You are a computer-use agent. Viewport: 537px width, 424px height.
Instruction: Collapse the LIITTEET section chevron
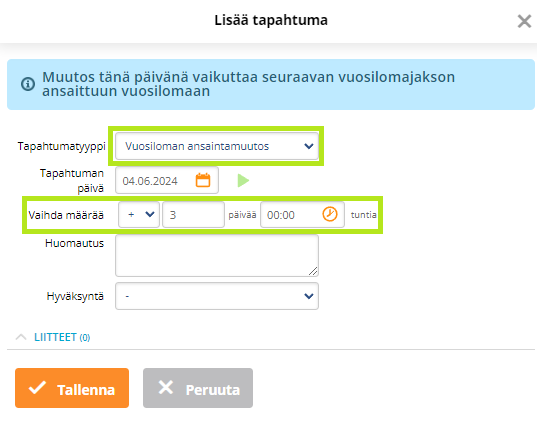(x=21, y=337)
